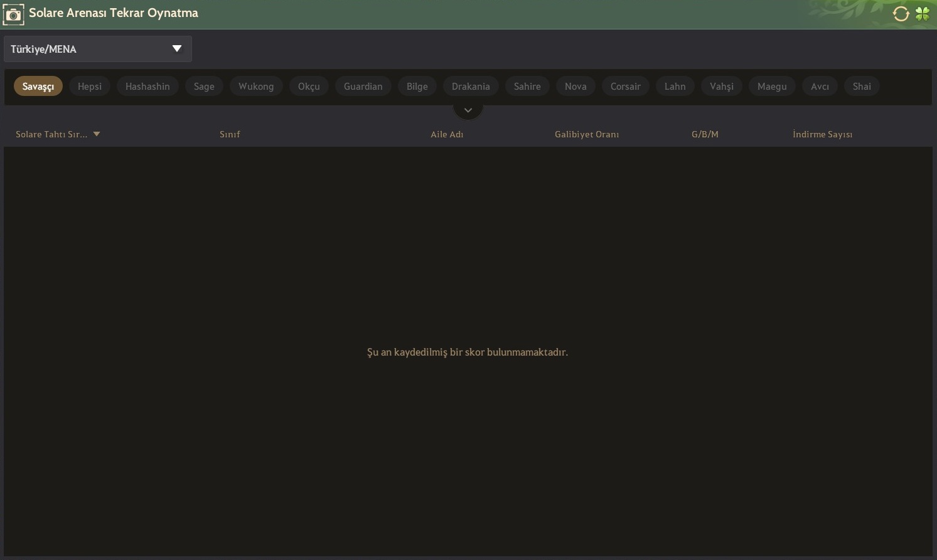This screenshot has height=560, width=937.
Task: Filter replays by Okçu class
Action: pos(309,87)
